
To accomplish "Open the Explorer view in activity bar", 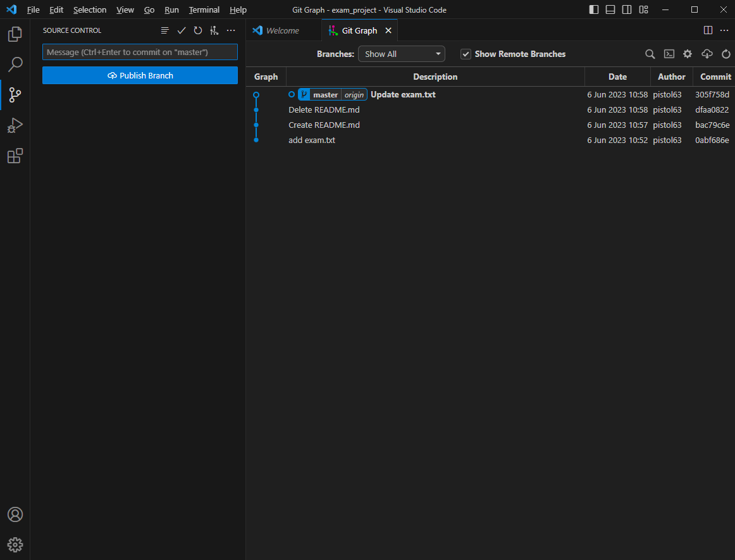I will [15, 34].
